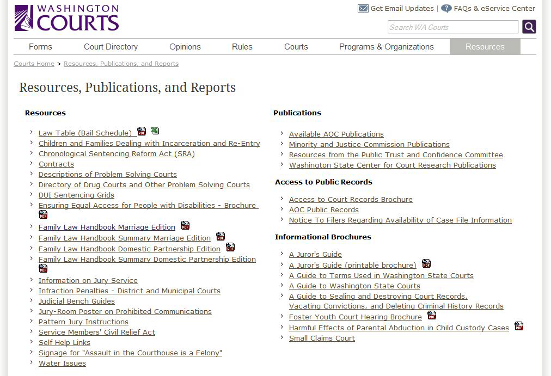The image size is (551, 376).
Task: Open Available AOC Publications link
Action: (x=336, y=134)
